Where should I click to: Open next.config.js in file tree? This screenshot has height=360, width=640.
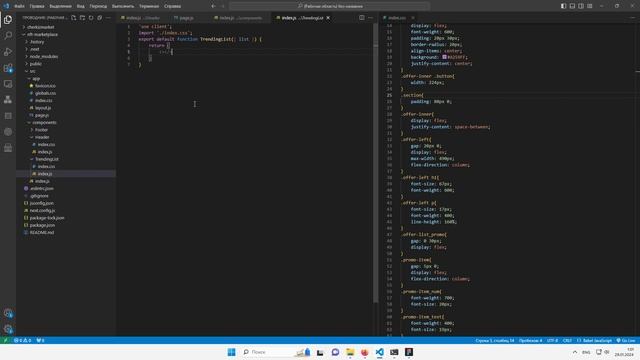42,210
